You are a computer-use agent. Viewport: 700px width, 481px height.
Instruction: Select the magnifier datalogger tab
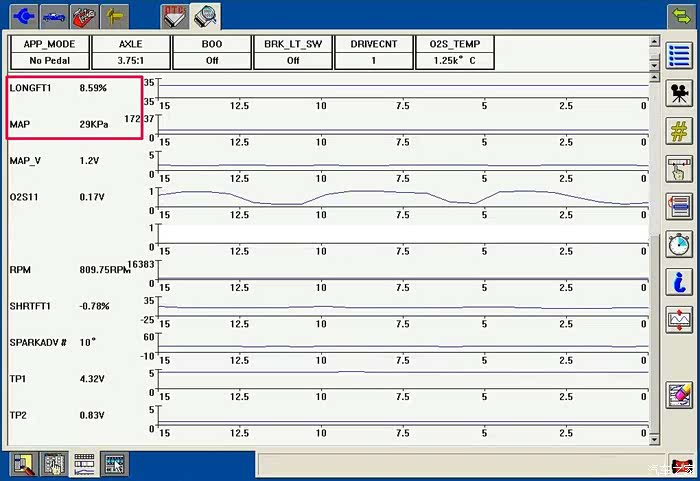pyautogui.click(x=206, y=15)
